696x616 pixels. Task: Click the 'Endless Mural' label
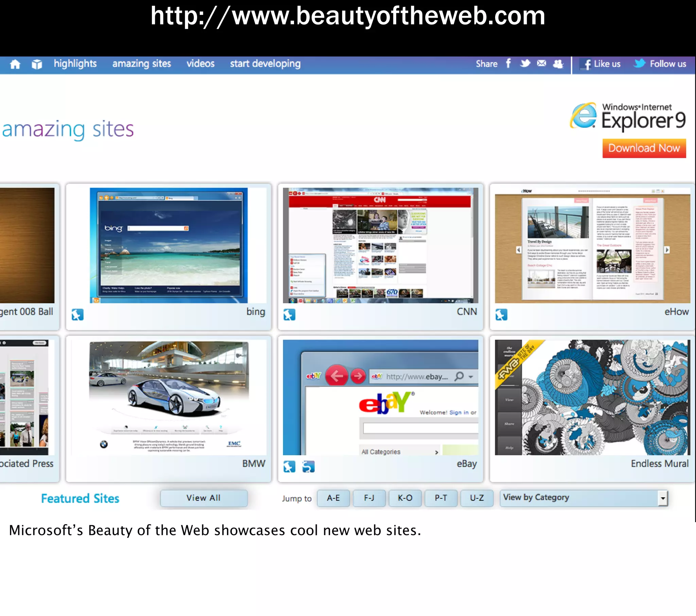(x=660, y=464)
